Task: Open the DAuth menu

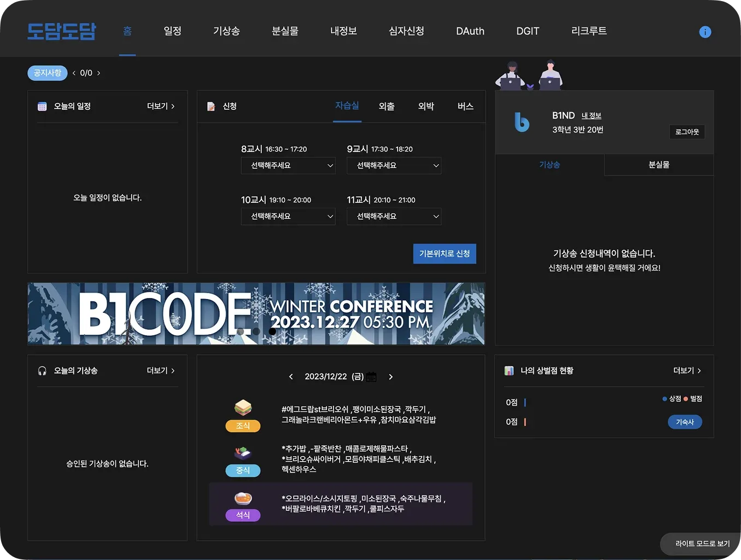Action: (470, 31)
